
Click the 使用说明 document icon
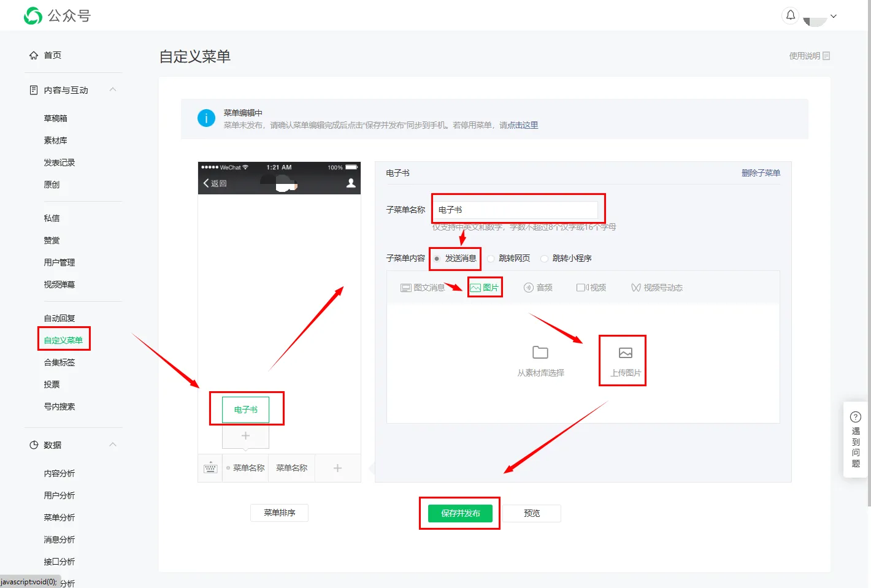(826, 56)
